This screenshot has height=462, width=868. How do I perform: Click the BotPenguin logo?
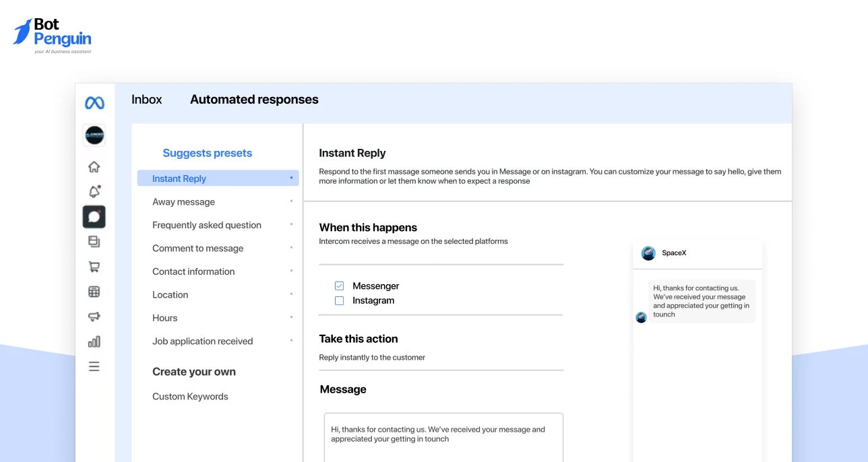[53, 36]
